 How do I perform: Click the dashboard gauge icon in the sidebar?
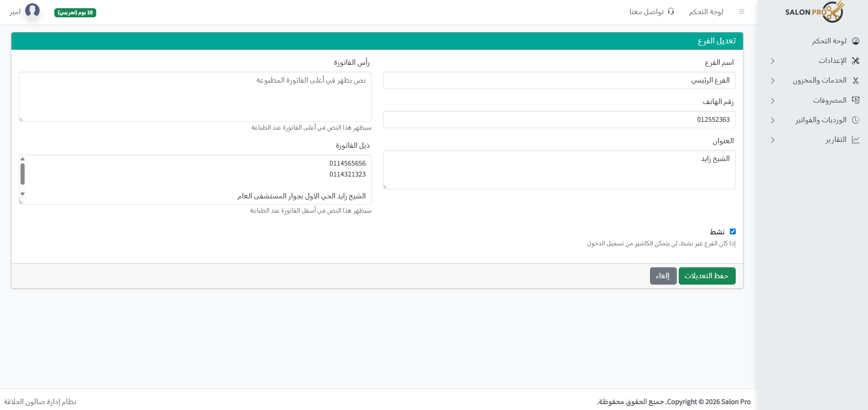click(x=856, y=41)
